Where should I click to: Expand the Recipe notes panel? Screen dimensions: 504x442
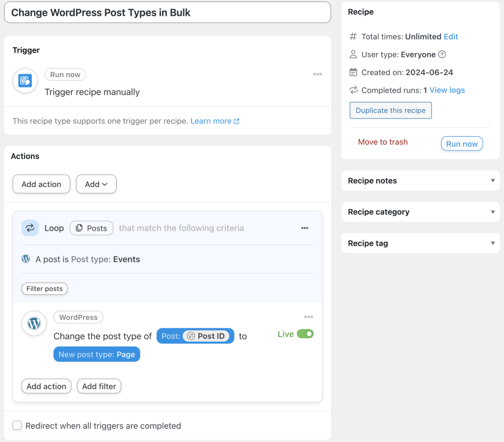(x=492, y=180)
